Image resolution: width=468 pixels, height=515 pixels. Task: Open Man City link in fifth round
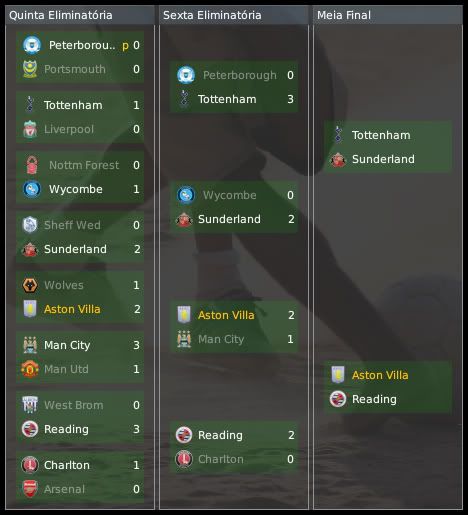coord(67,345)
